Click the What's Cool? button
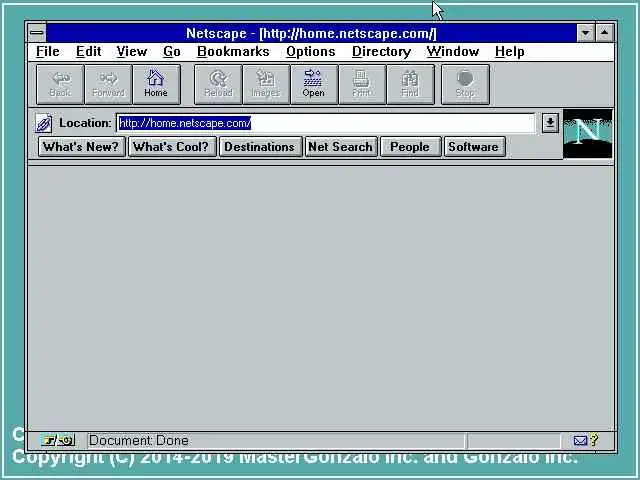This screenshot has height=480, width=640. 172,147
